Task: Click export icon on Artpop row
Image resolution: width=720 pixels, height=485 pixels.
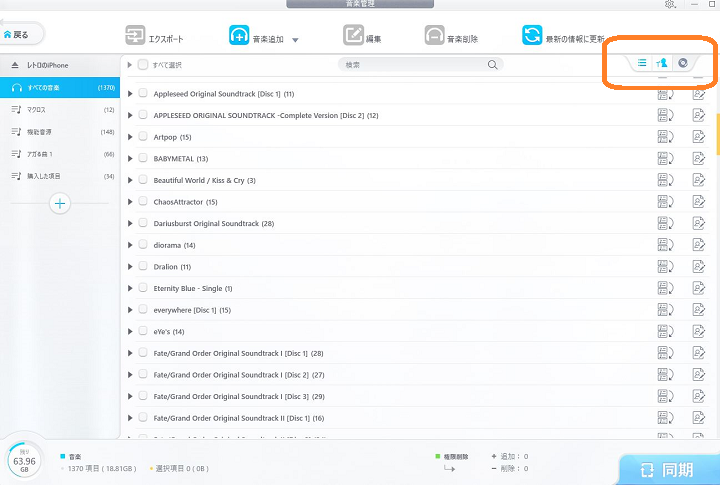Action: pyautogui.click(x=665, y=137)
